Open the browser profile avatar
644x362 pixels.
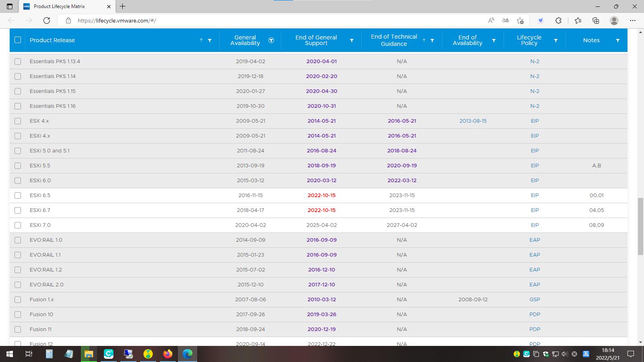pyautogui.click(x=614, y=21)
